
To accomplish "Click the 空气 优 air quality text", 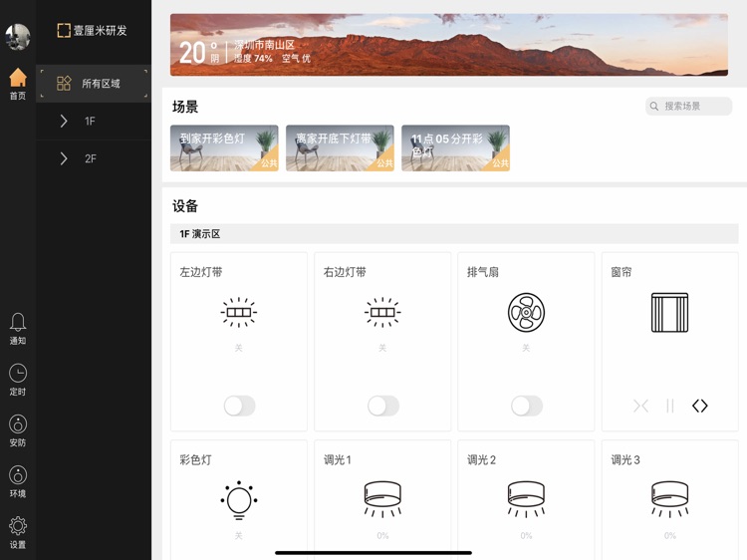I will [296, 58].
